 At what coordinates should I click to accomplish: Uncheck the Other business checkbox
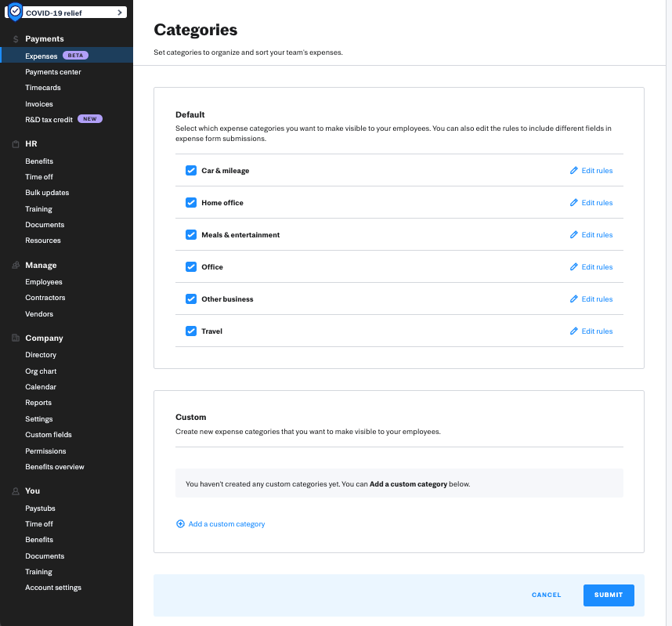(190, 299)
